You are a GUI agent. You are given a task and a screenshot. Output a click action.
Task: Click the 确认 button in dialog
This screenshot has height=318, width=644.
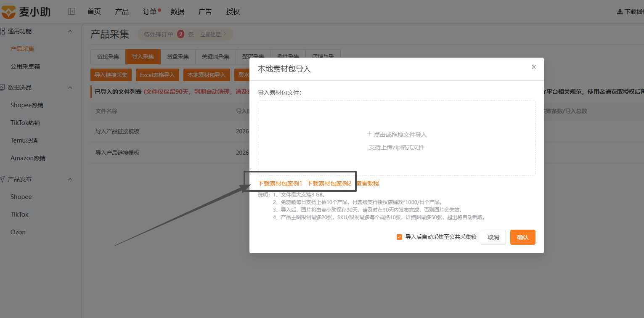pyautogui.click(x=523, y=237)
